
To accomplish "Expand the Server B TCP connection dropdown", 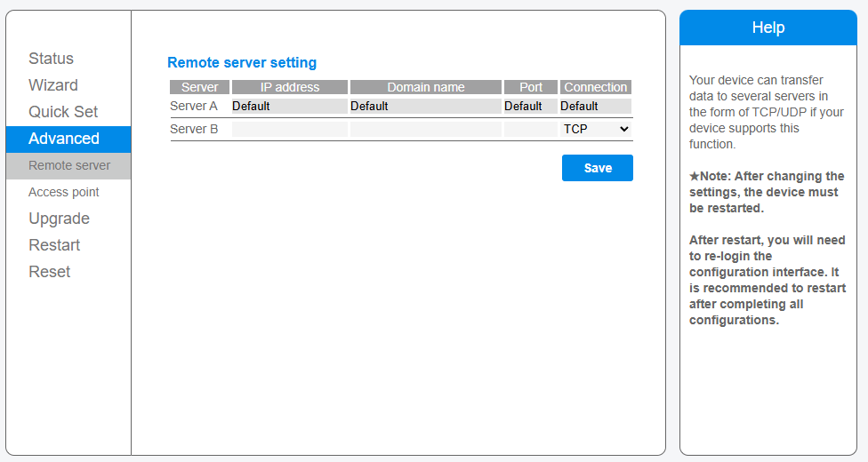I will click(596, 130).
